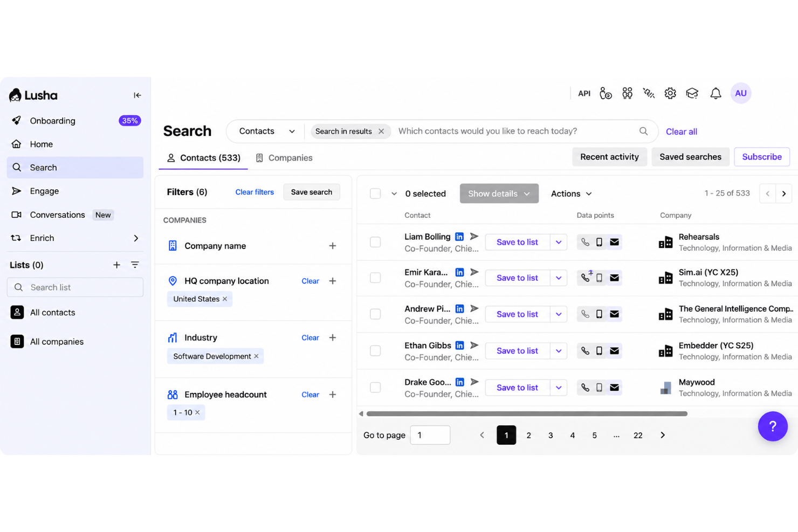
Task: Click the API link in header
Action: click(x=584, y=93)
